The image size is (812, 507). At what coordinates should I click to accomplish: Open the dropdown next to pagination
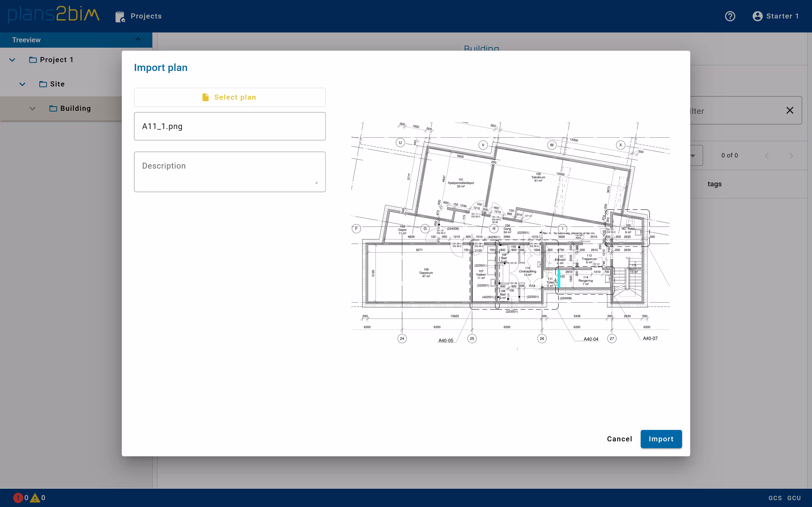pos(693,155)
